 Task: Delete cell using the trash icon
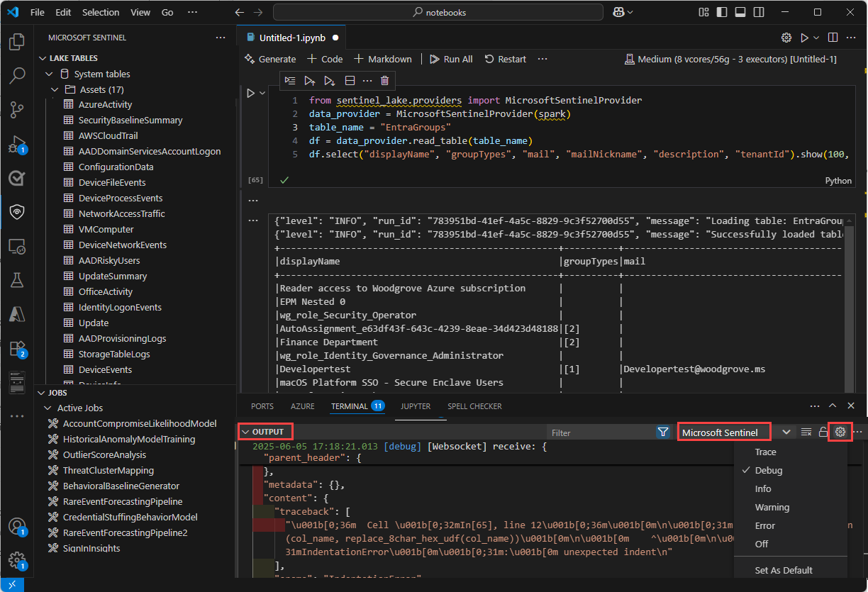point(384,81)
